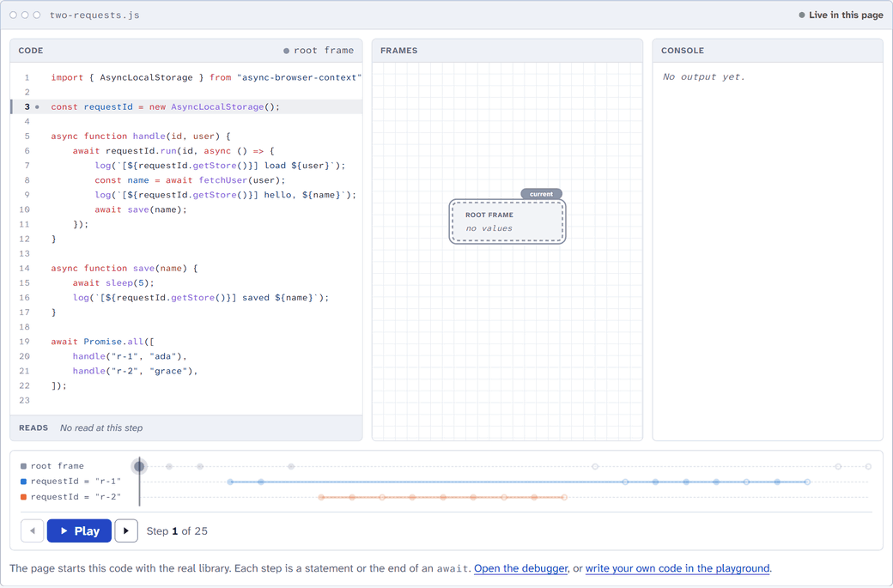The width and height of the screenshot is (893, 588).
Task: Select the last marker on the blue r-1 track
Action: (x=808, y=482)
